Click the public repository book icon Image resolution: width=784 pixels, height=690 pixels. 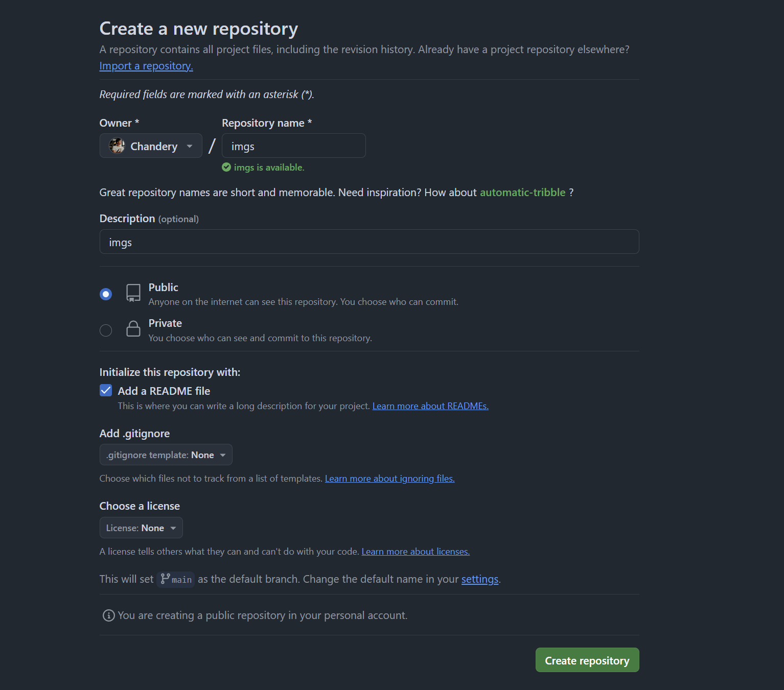click(x=133, y=293)
